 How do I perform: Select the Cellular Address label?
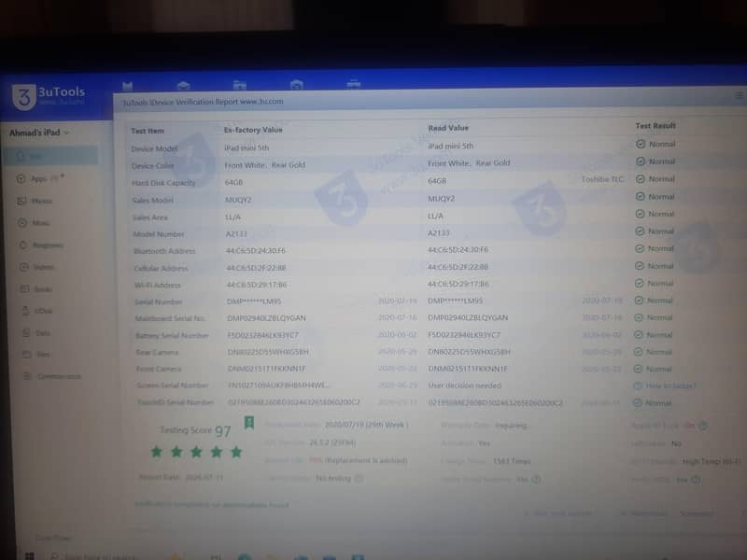coord(161,269)
